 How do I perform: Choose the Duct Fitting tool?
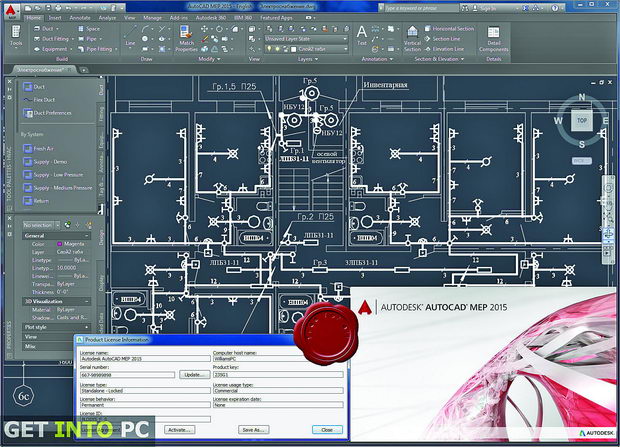52,39
